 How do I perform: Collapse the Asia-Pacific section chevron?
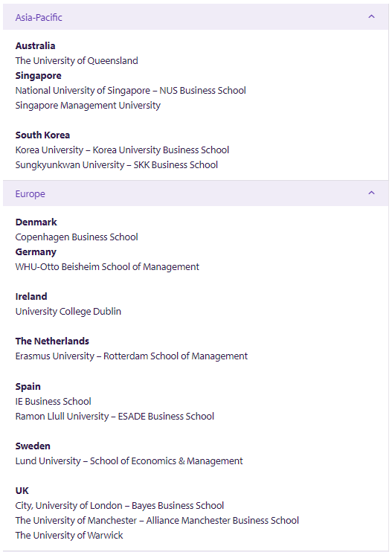[x=371, y=16]
